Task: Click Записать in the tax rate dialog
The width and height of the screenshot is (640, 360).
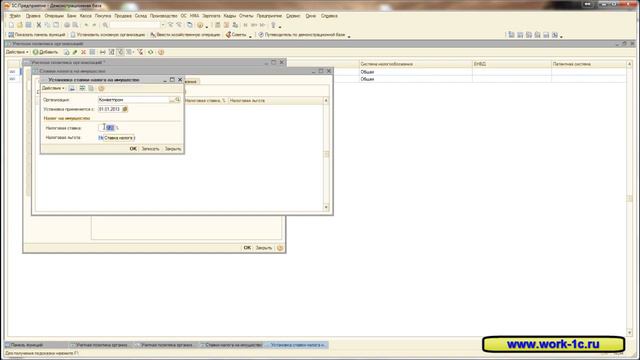Action: point(150,149)
